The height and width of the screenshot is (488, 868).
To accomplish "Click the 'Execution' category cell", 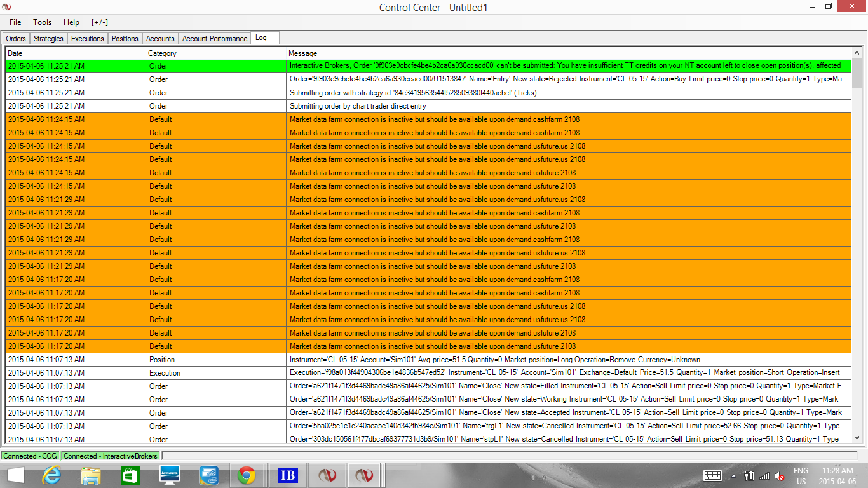I will [x=216, y=373].
